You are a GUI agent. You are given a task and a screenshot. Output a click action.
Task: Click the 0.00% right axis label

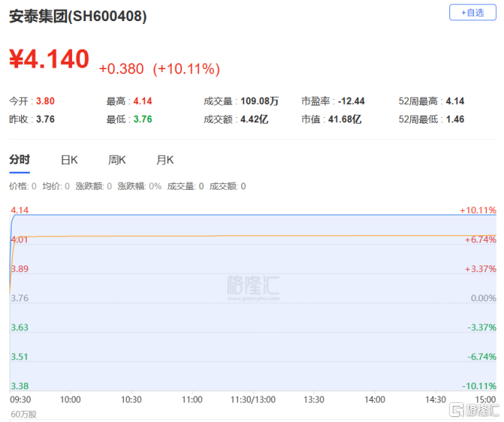[x=484, y=298]
